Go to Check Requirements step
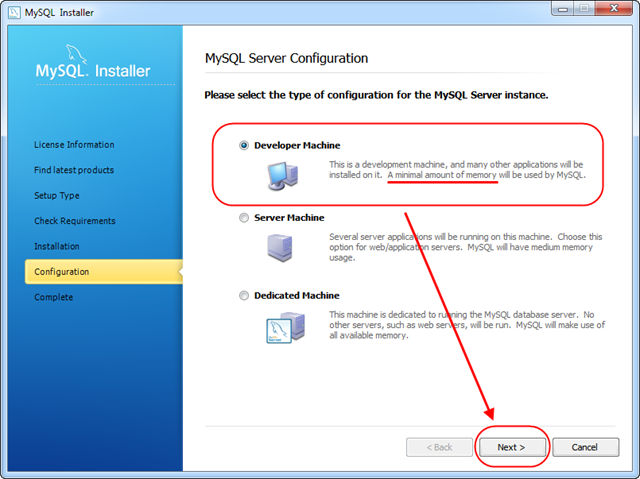 tap(75, 221)
